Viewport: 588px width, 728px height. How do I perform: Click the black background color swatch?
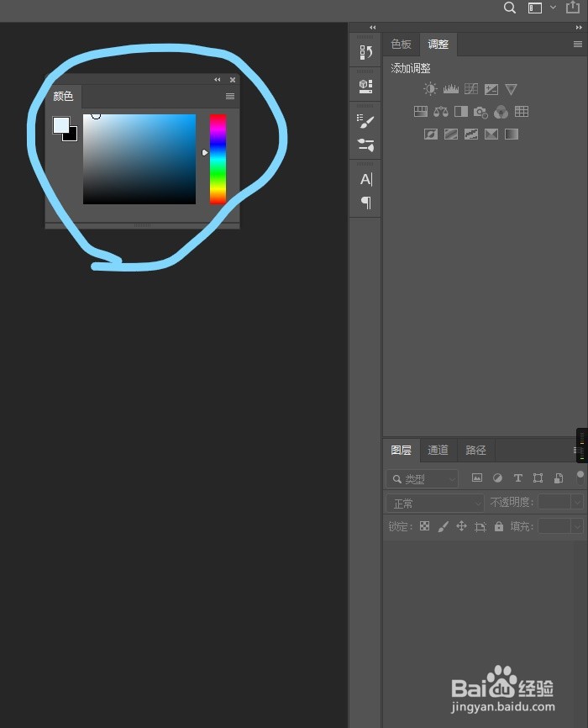click(x=72, y=135)
